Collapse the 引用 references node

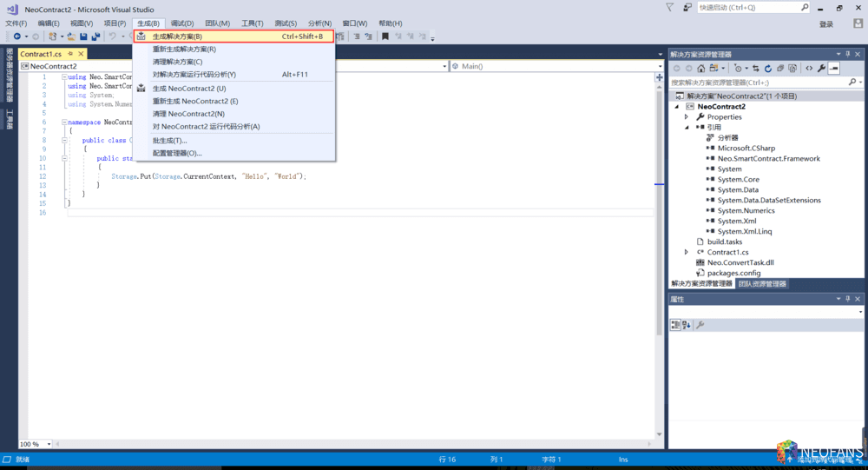(687, 128)
